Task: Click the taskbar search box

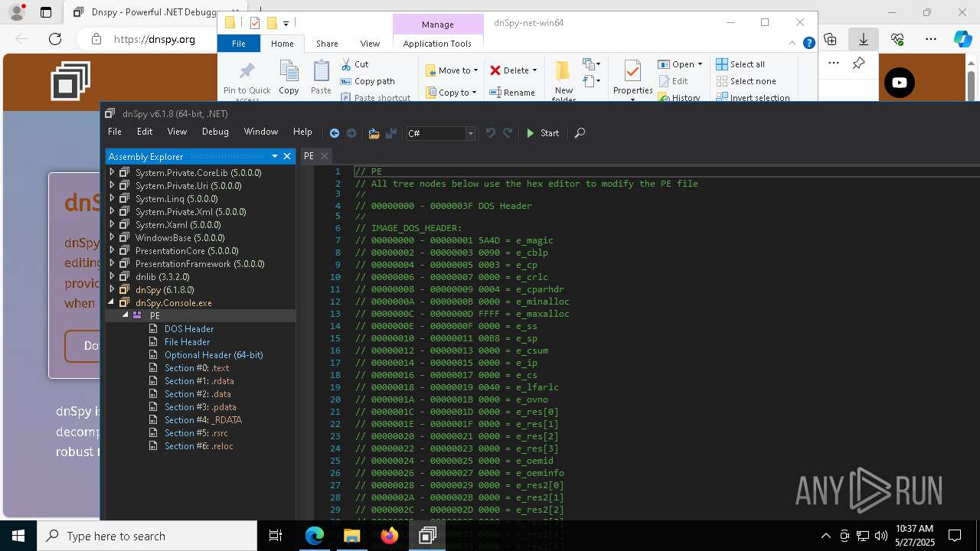Action: (x=147, y=536)
